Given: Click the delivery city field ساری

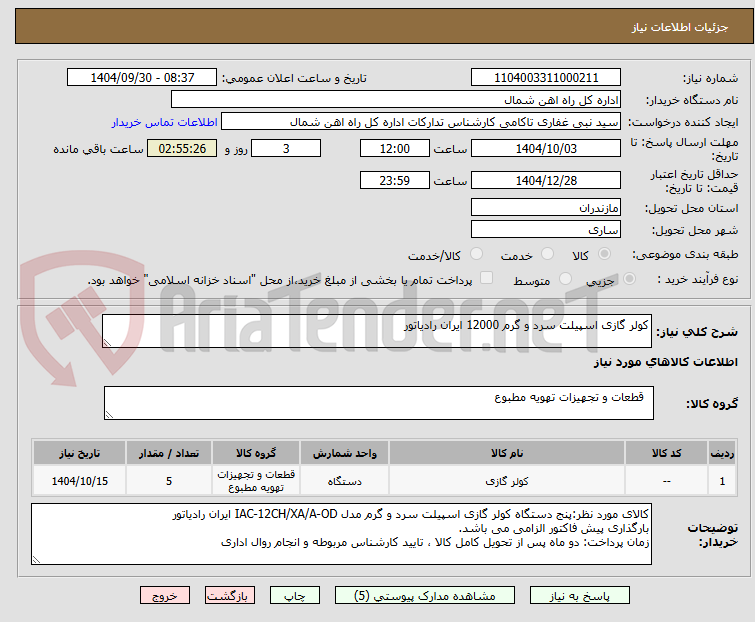Looking at the screenshot, I should coord(546,230).
